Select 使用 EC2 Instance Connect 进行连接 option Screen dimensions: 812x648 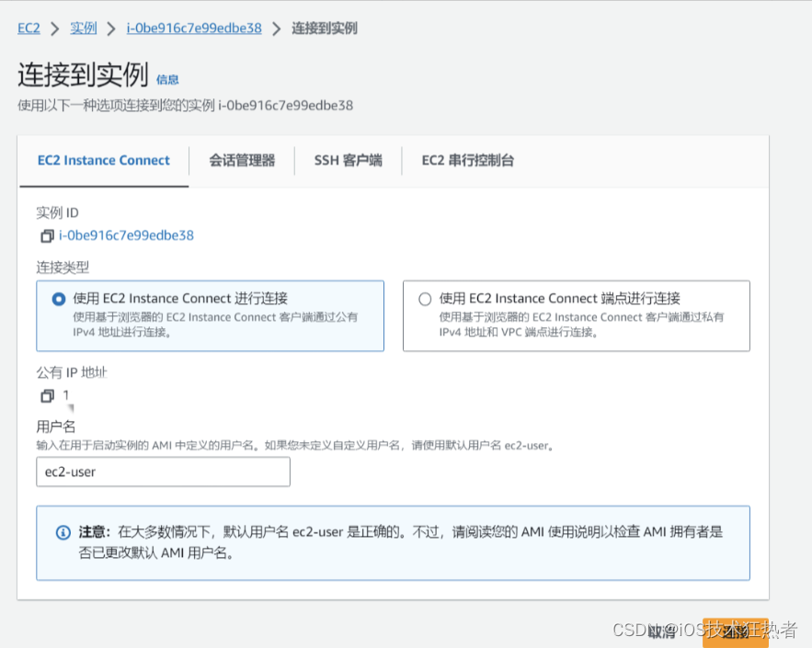tap(56, 297)
